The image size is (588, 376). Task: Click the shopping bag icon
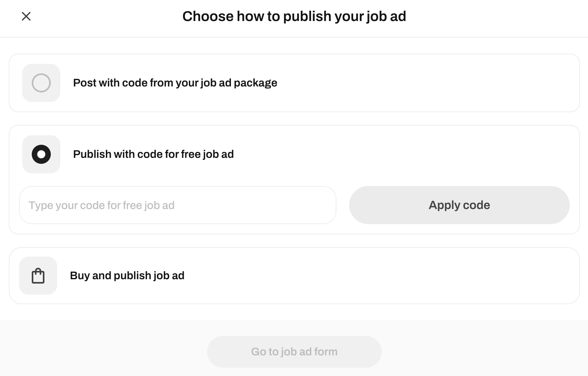tap(38, 276)
